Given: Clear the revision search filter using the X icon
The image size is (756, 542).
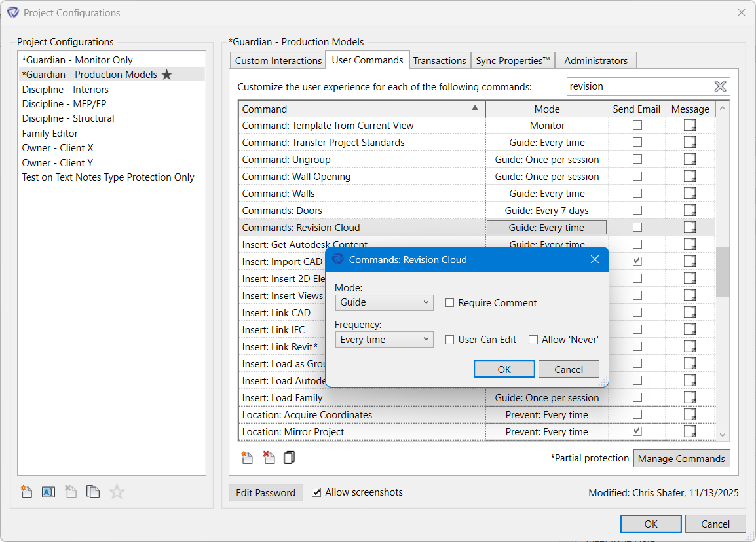Looking at the screenshot, I should 721,86.
